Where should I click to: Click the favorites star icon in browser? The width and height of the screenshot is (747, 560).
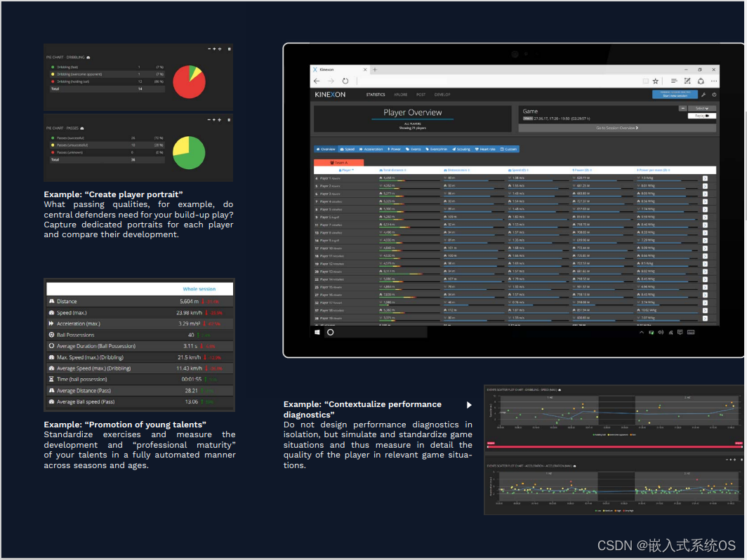coord(656,81)
